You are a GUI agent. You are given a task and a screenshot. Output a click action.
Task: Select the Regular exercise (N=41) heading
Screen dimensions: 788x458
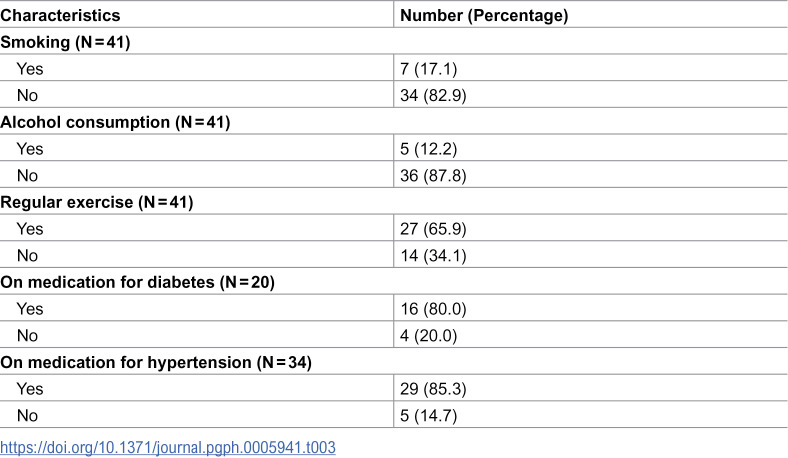point(96,202)
